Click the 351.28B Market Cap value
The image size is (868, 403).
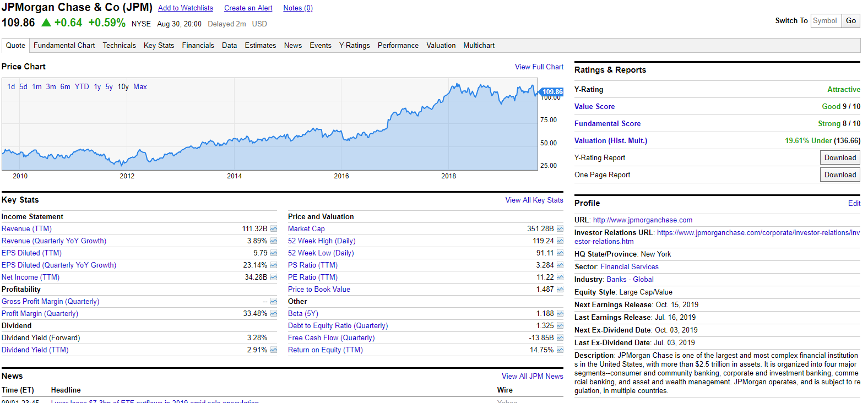point(540,229)
